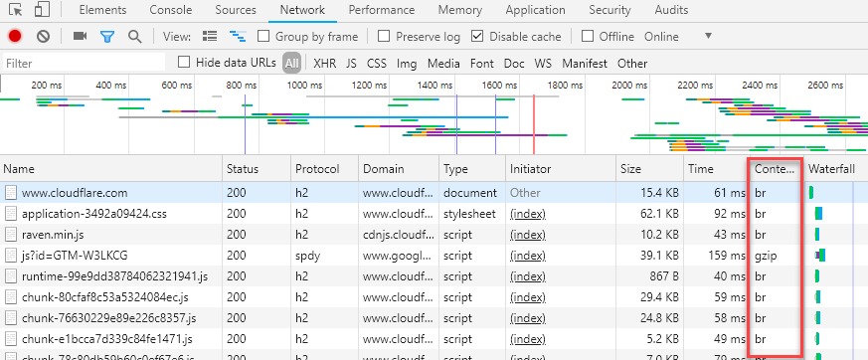This screenshot has width=868, height=360.
Task: Toggle the filter funnel icon
Action: [x=106, y=37]
